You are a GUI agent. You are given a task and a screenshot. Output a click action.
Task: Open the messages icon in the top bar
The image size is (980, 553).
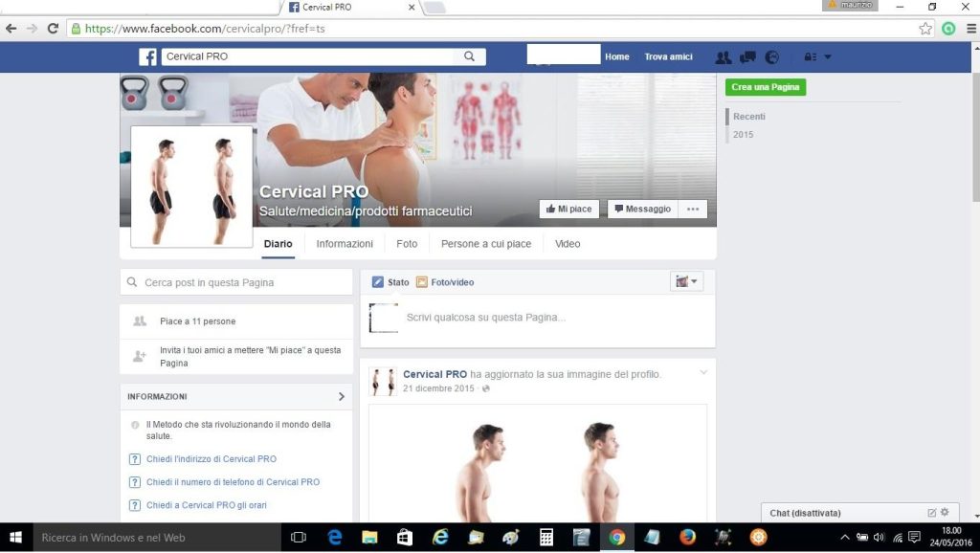pos(747,56)
